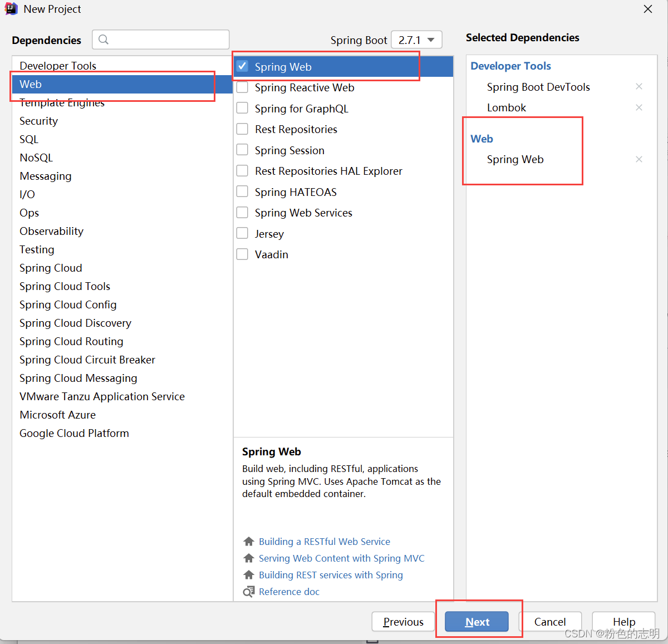This screenshot has width=668, height=644.
Task: Remove Lombok from selected dependencies
Action: click(639, 107)
